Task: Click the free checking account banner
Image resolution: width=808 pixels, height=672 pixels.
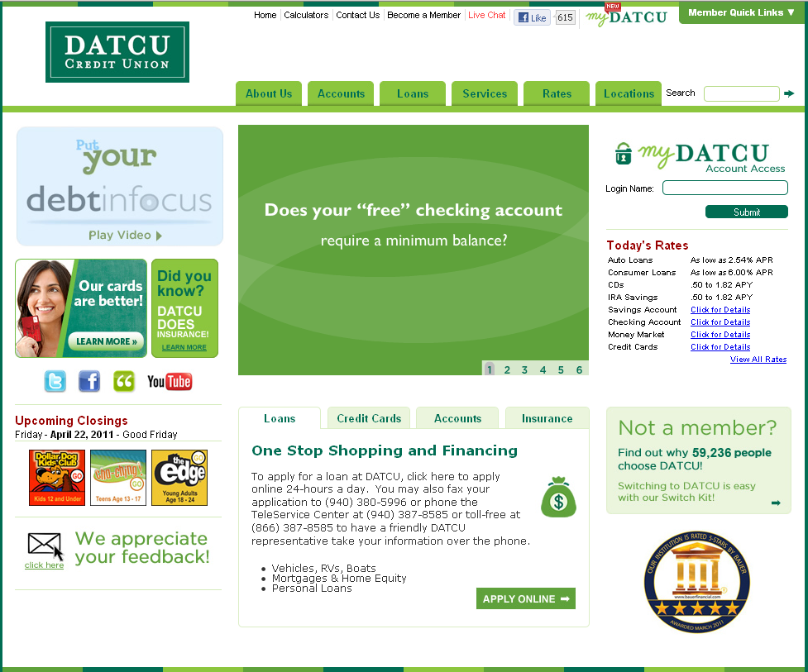Action: 414,250
